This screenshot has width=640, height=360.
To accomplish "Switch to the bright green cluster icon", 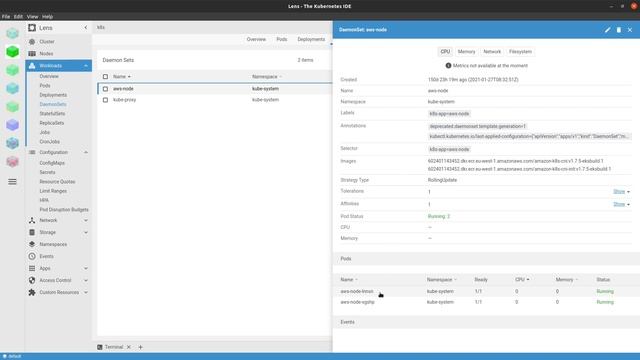I will tap(12, 52).
